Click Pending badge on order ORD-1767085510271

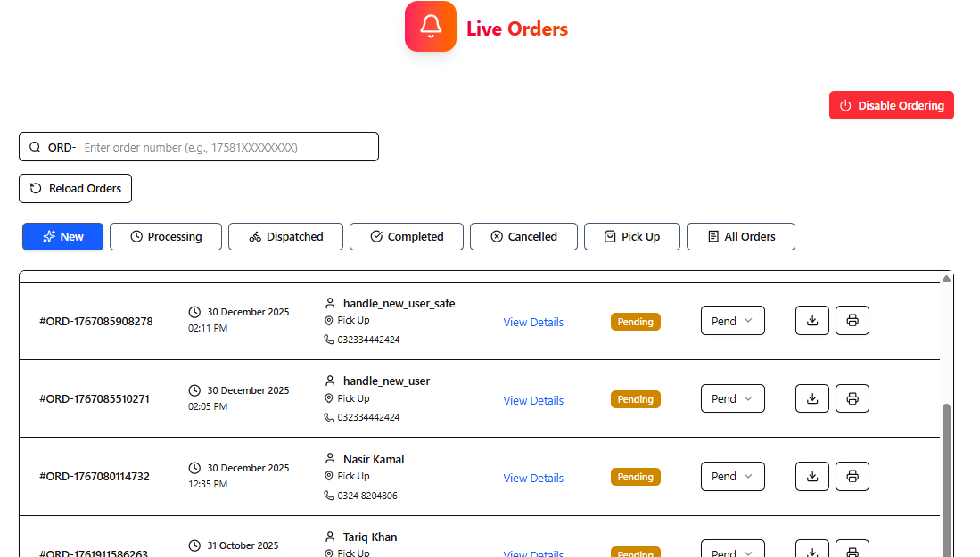(636, 399)
